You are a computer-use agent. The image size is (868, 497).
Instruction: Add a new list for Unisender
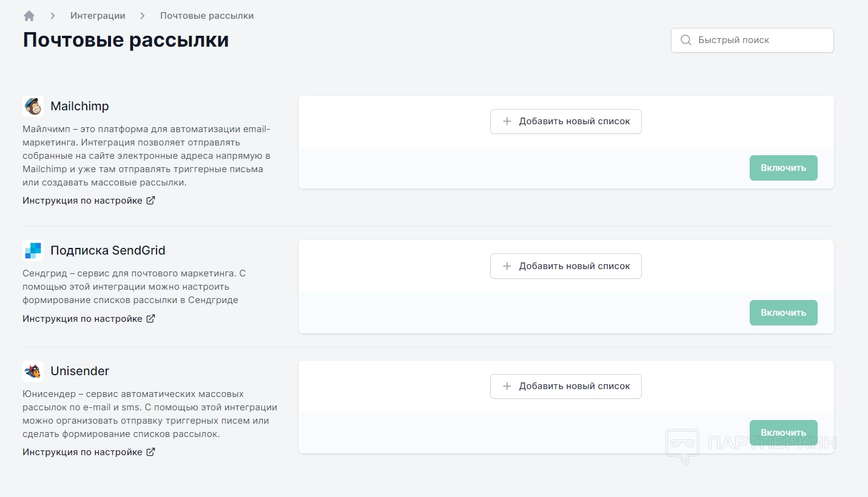565,386
